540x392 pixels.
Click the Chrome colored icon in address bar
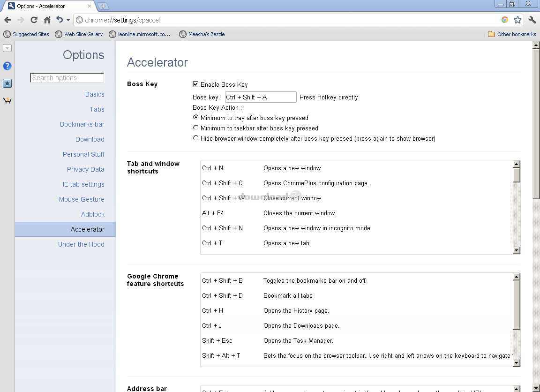(504, 20)
